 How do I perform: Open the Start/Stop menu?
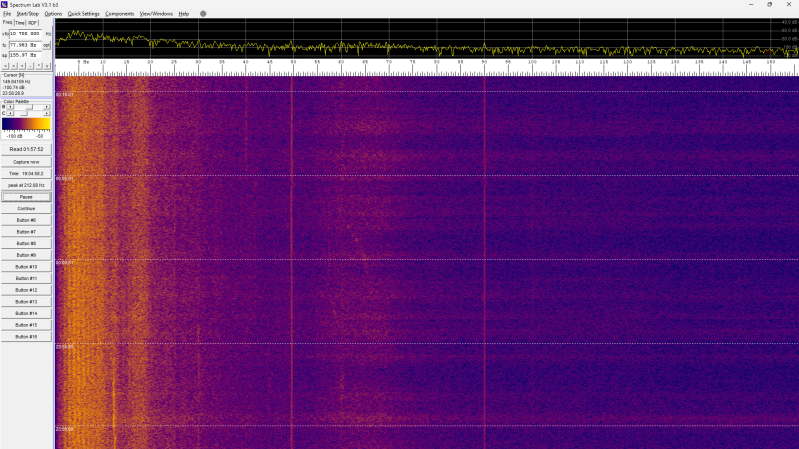27,14
